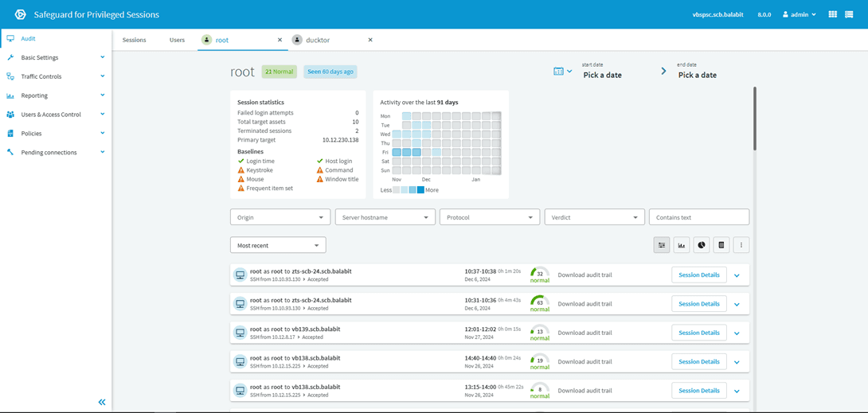Open Session Details for the vb139.scb.balabit session
The width and height of the screenshot is (868, 413).
point(699,333)
